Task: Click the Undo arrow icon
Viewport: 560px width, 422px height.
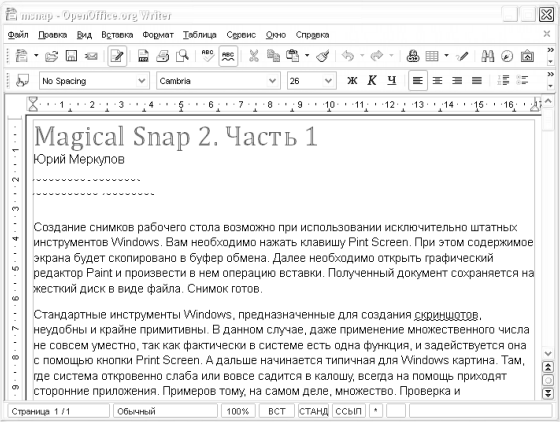Action: click(x=348, y=56)
